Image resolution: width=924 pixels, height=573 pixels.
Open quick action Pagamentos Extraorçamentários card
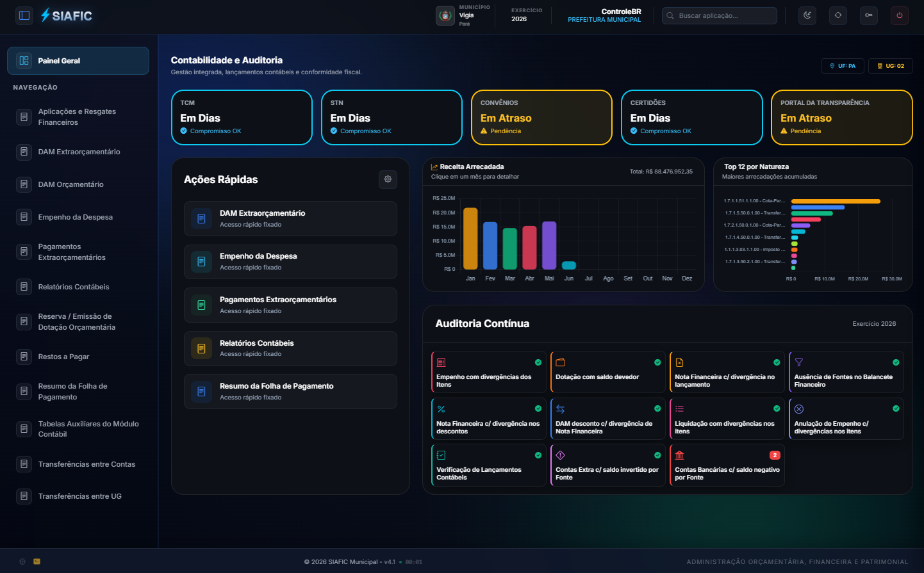point(290,305)
